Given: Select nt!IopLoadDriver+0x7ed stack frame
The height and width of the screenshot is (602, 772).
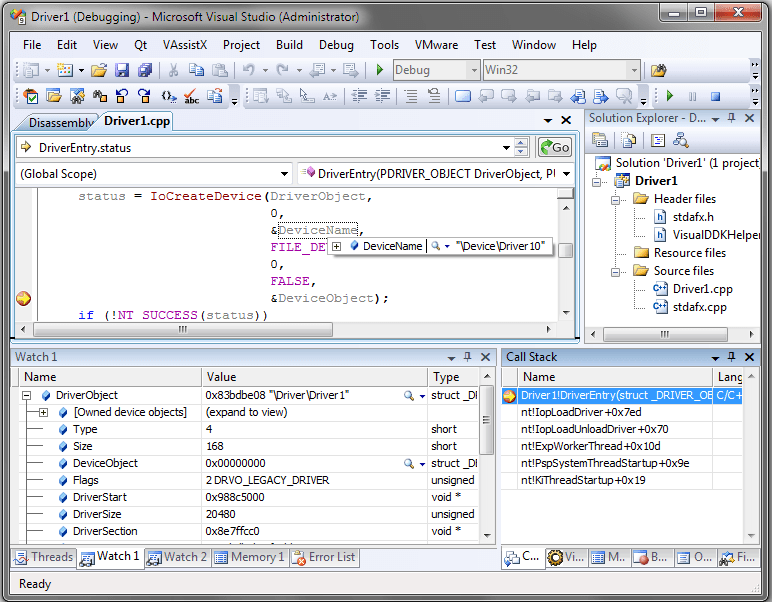Looking at the screenshot, I should [x=581, y=412].
